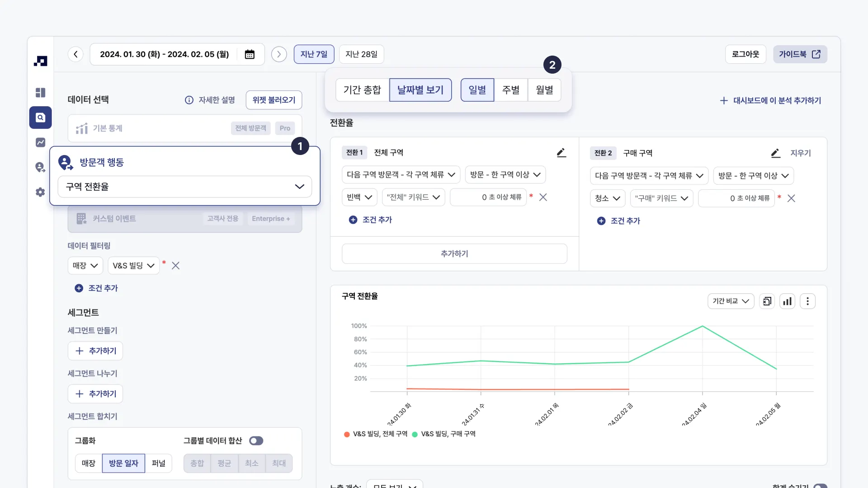Image resolution: width=868 pixels, height=488 pixels.
Task: Open V&S 빌딩 filter dropdown
Action: click(x=133, y=266)
